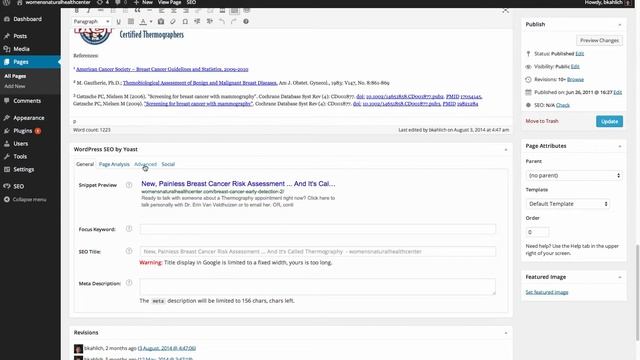The width and height of the screenshot is (640, 360).
Task: Click the SEO Title help icon
Action: 129,251
